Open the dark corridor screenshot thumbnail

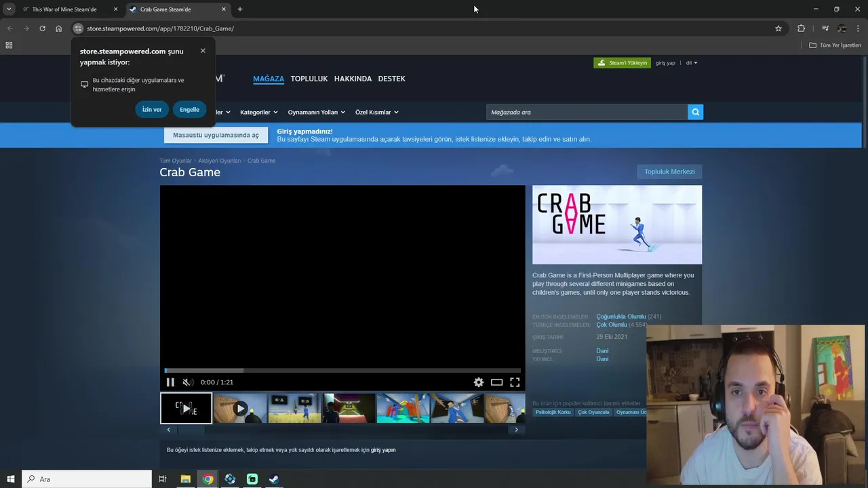point(349,409)
